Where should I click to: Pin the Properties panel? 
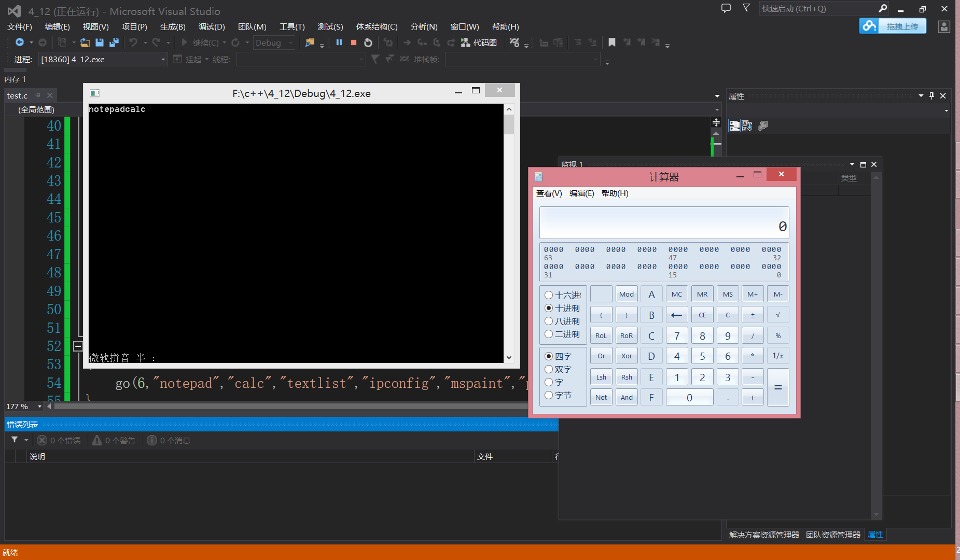click(931, 96)
